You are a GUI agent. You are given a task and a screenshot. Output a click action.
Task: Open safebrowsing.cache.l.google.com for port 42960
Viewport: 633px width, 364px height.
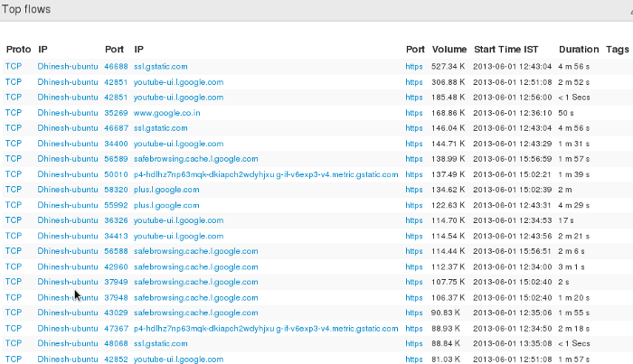click(196, 266)
